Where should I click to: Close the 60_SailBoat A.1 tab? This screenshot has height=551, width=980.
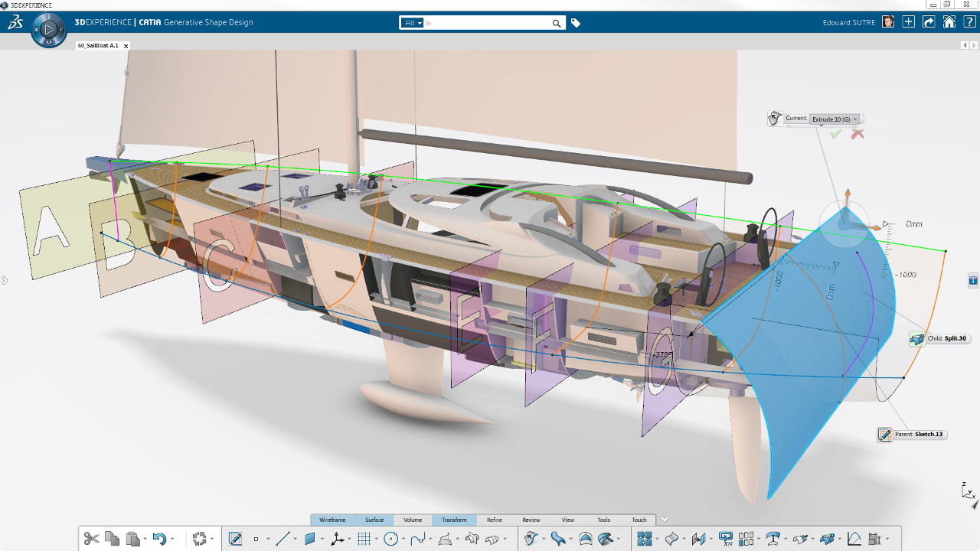coord(126,46)
